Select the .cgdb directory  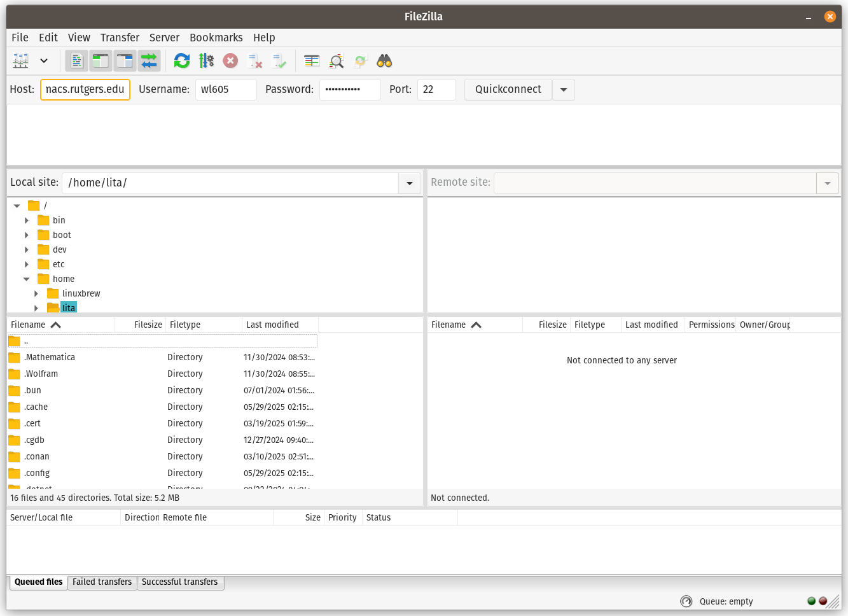(162, 440)
